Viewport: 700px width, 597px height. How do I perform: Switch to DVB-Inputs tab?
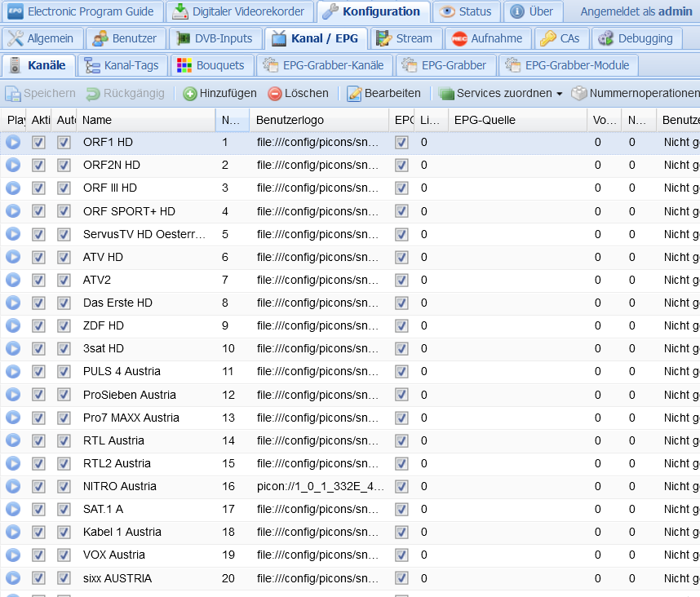(215, 39)
